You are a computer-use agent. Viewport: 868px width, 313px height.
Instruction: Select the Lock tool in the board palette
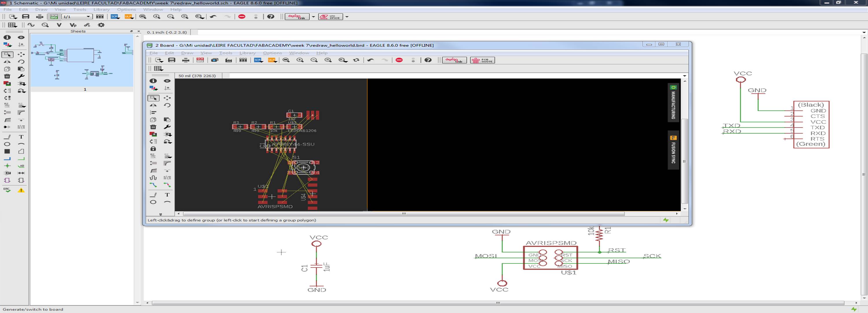(153, 149)
